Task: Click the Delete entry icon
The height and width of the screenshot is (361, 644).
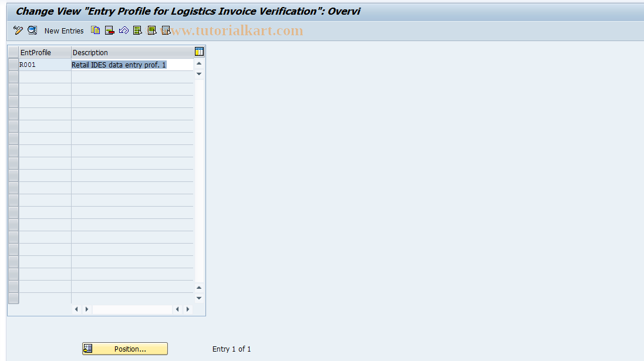Action: tap(109, 31)
